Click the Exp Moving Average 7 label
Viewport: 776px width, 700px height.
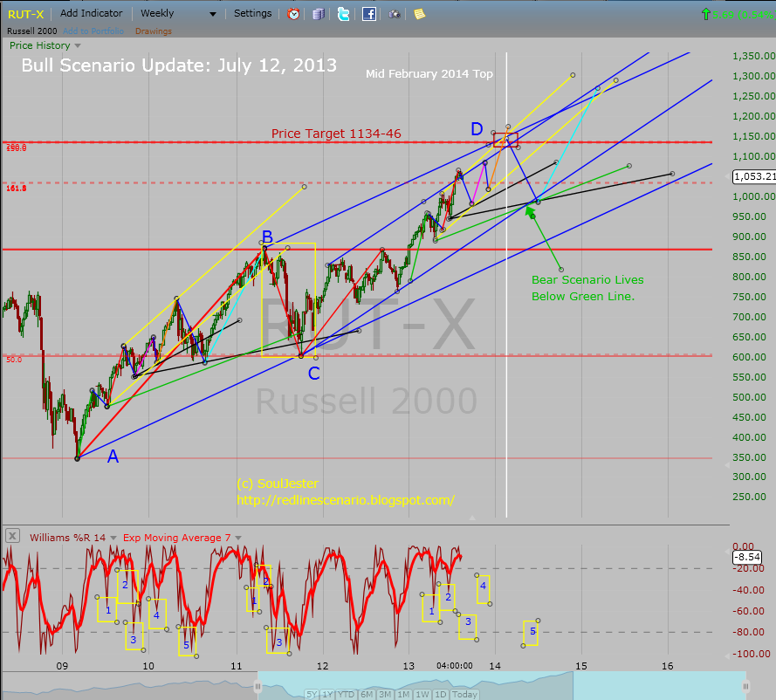[176, 538]
